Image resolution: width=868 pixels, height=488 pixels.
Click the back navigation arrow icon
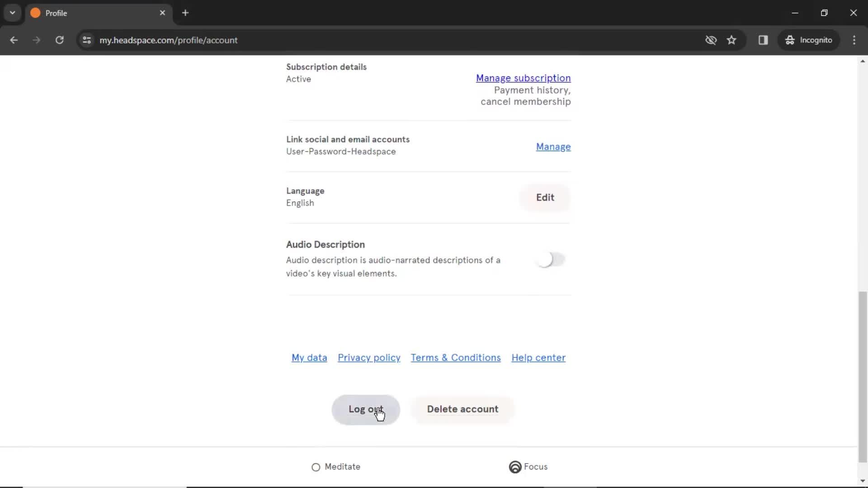pyautogui.click(x=14, y=40)
